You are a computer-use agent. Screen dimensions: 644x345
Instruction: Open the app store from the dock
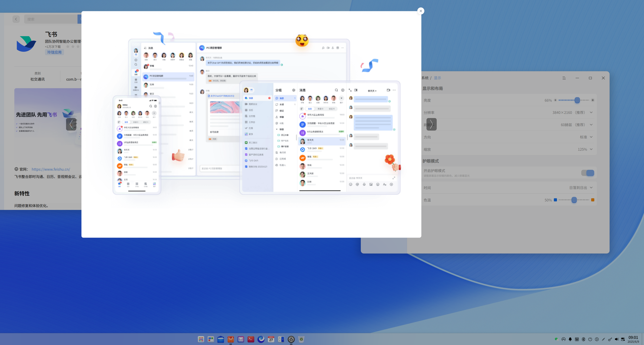(x=231, y=339)
